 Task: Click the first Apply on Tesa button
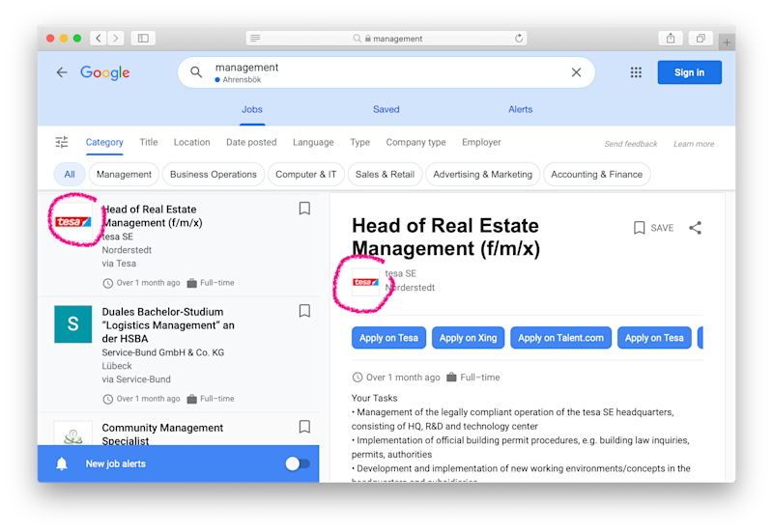tap(388, 338)
